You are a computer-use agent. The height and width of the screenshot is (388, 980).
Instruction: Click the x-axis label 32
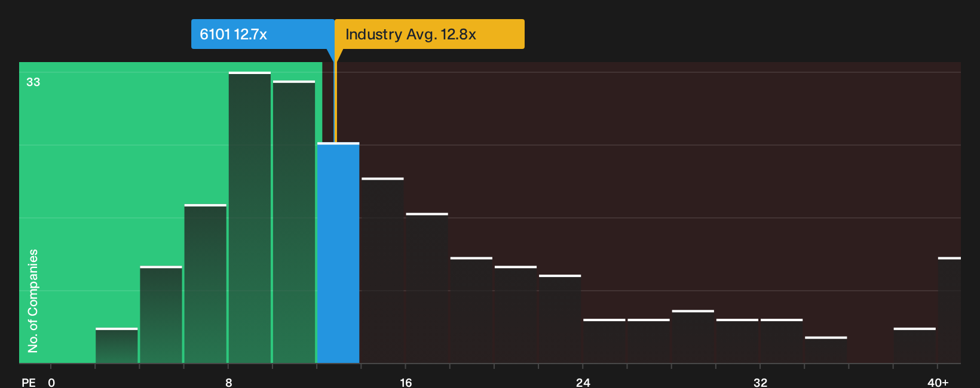[760, 382]
